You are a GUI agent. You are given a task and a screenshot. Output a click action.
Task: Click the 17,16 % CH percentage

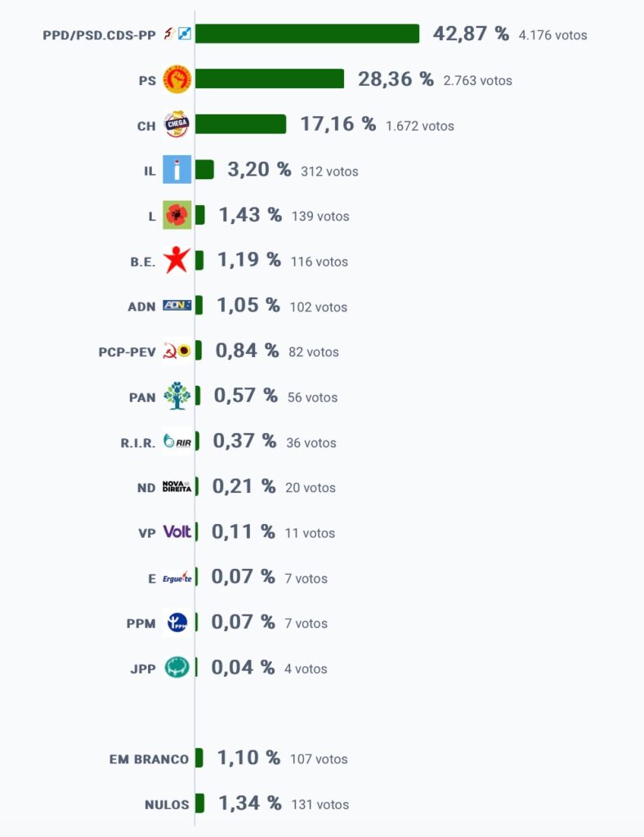[x=338, y=124]
